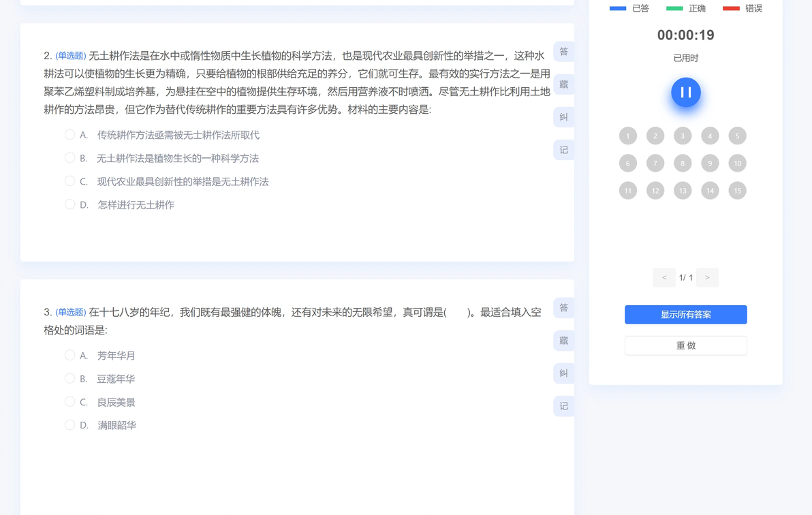This screenshot has height=515, width=812.
Task: Open 记 notes button for question 2
Action: point(564,150)
